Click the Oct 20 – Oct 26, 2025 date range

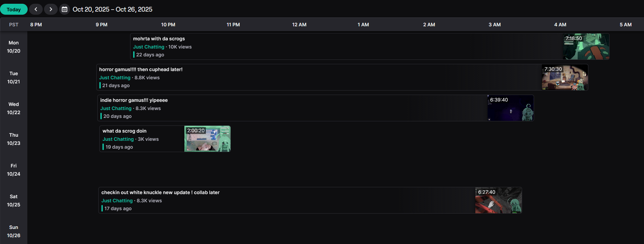(113, 9)
